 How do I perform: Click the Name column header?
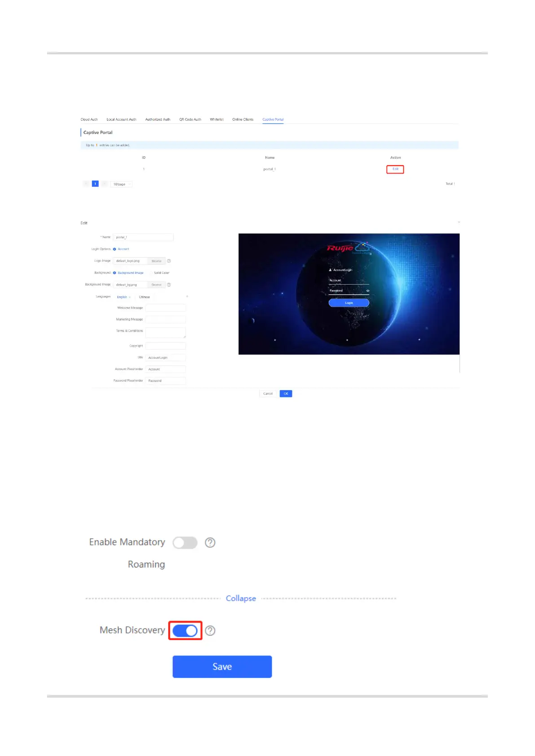click(x=270, y=158)
